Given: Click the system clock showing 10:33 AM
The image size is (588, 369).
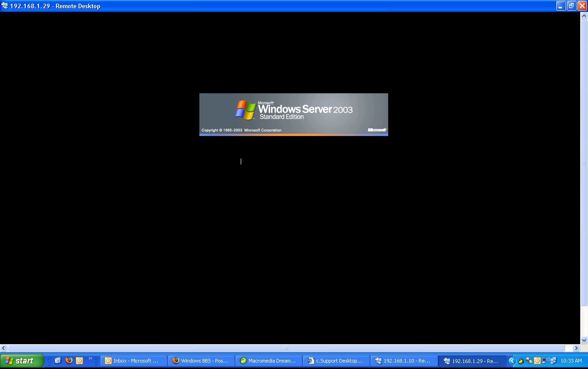Looking at the screenshot, I should (571, 361).
